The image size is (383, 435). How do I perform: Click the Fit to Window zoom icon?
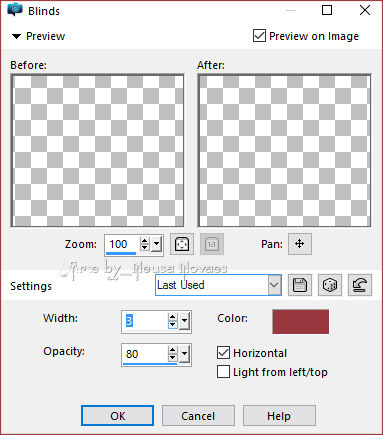pos(182,244)
